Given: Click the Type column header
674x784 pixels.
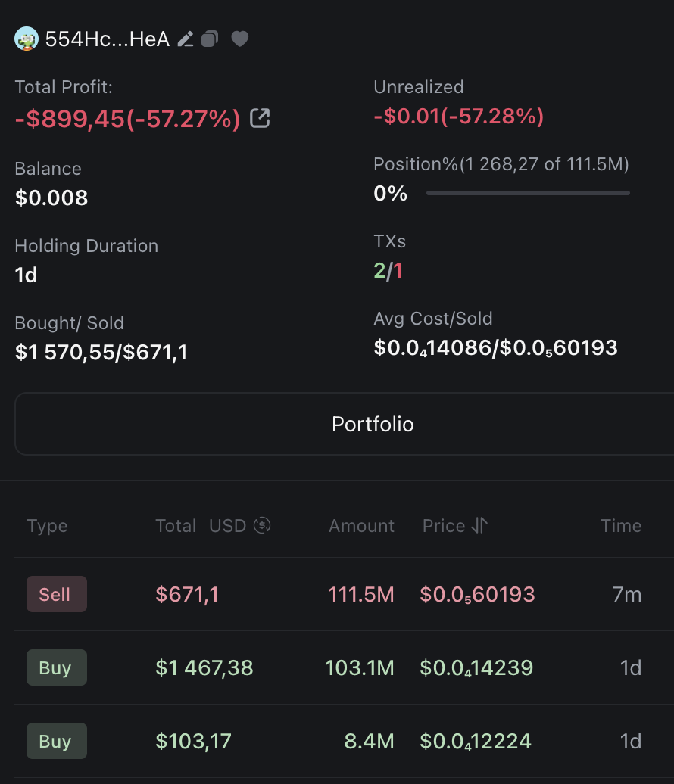Looking at the screenshot, I should point(47,526).
